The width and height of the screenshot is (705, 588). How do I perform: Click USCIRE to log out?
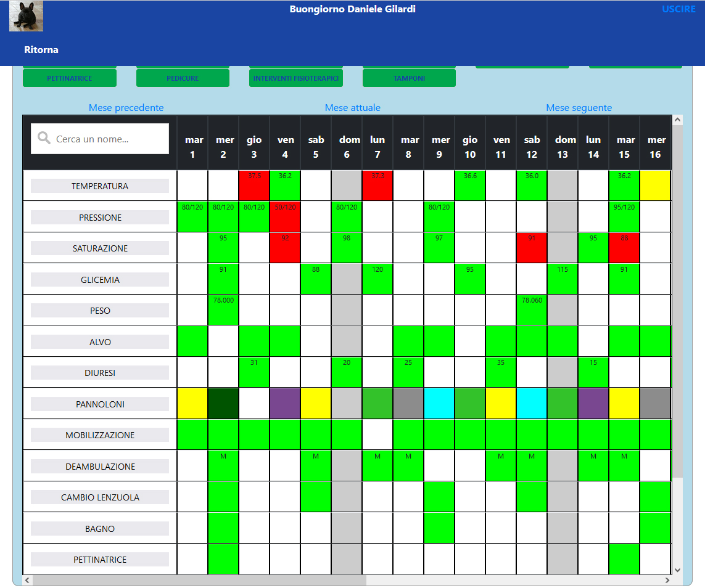pos(678,9)
